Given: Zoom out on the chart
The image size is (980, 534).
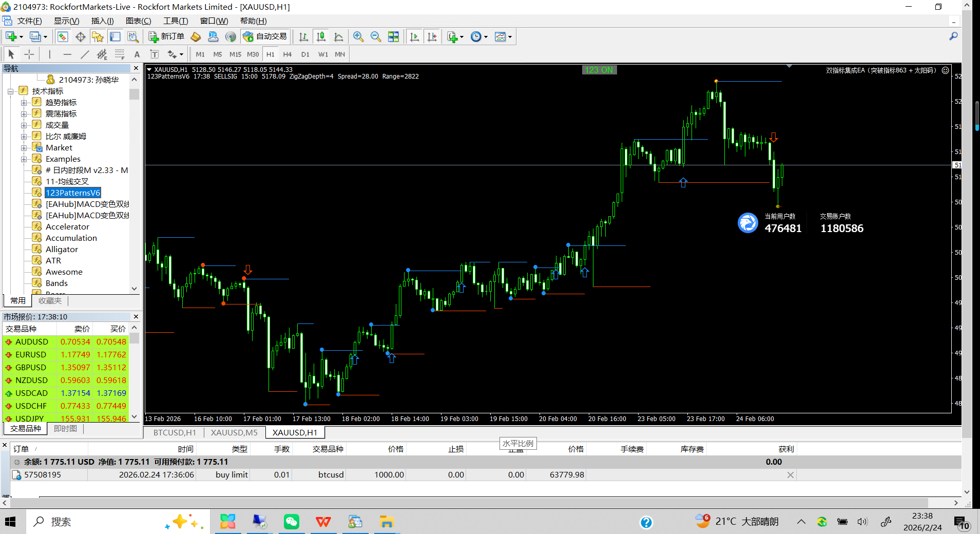Looking at the screenshot, I should 376,36.
